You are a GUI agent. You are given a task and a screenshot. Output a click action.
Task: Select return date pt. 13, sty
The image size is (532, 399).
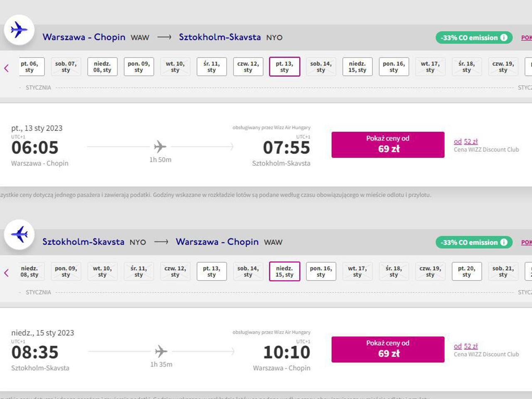click(x=212, y=271)
